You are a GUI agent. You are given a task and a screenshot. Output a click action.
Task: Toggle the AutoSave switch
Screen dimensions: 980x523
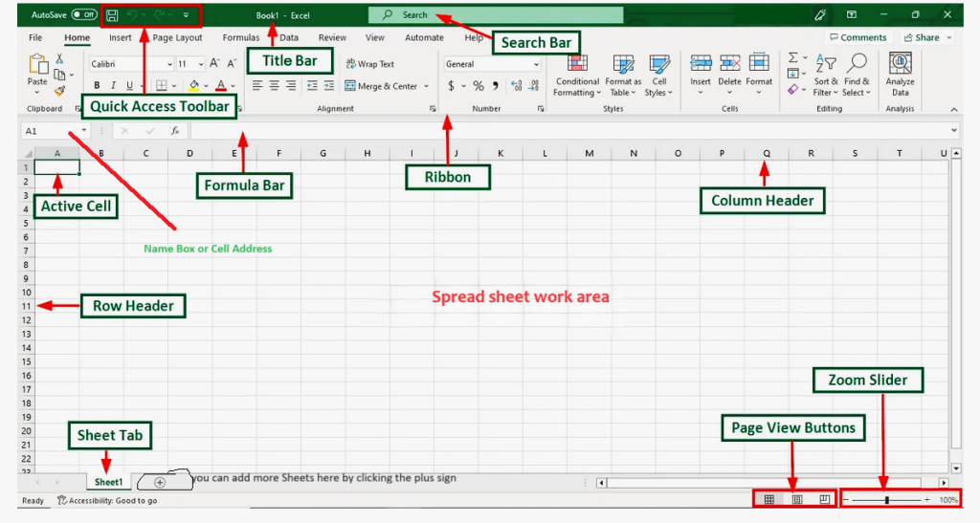pos(84,15)
